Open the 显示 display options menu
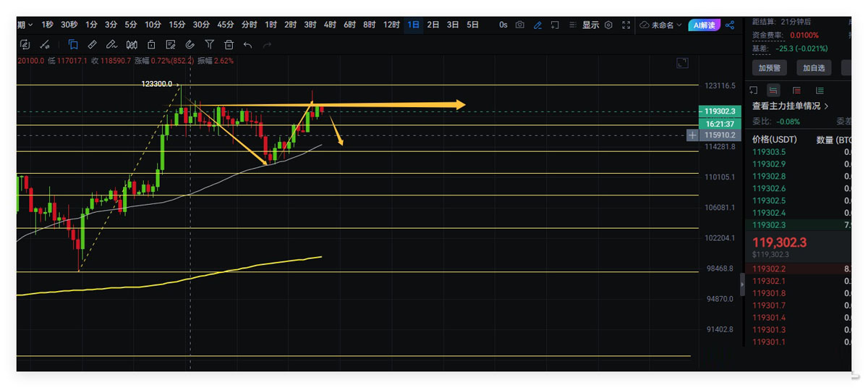 tap(590, 25)
